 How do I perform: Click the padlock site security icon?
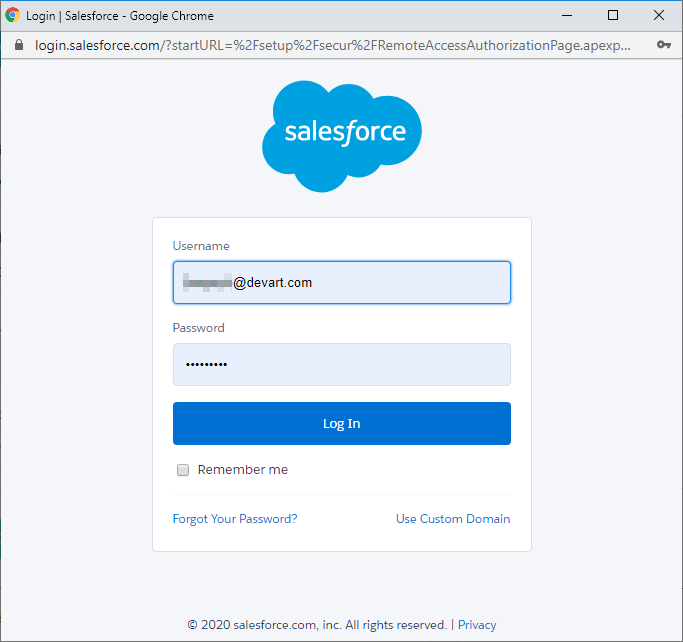click(19, 45)
